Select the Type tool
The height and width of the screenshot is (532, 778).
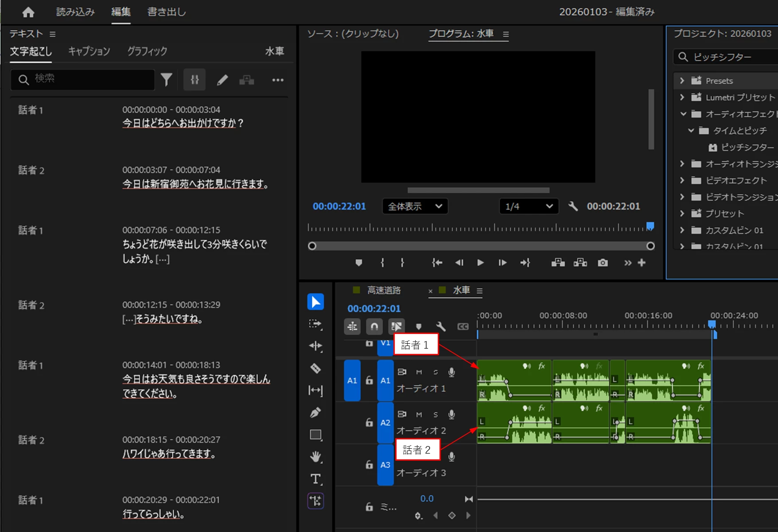[x=315, y=479]
